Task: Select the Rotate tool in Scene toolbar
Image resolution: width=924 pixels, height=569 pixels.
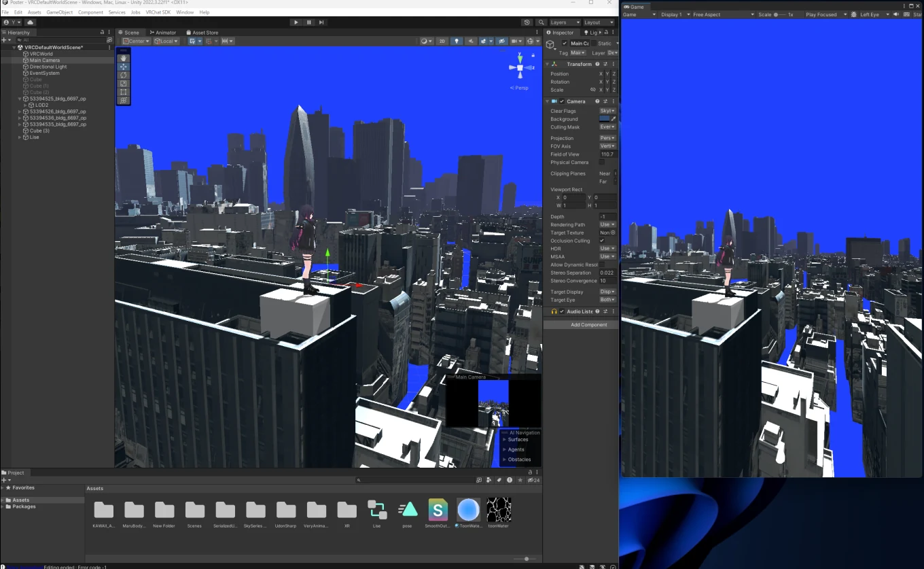Action: [x=123, y=75]
